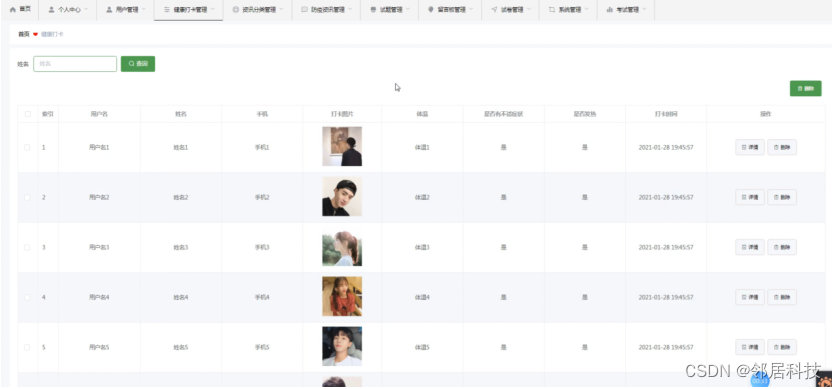This screenshot has height=389, width=837.
Task: Toggle the select-all checkbox in table header
Action: click(x=27, y=114)
